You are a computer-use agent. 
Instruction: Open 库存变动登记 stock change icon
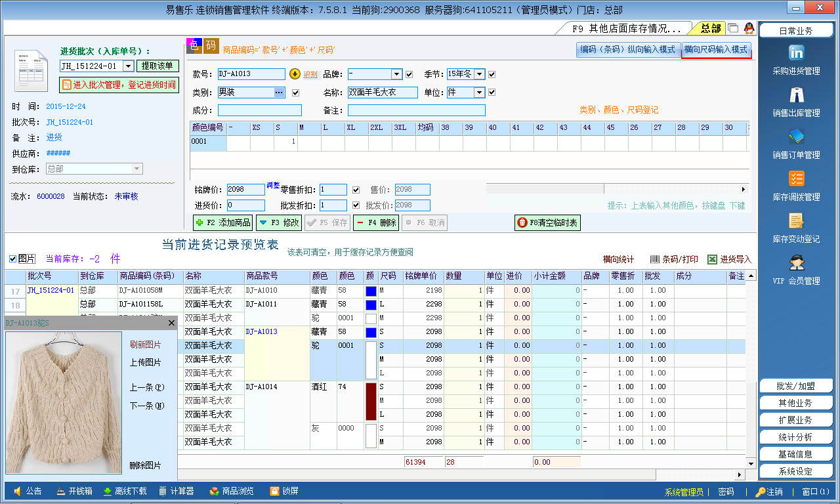796,221
